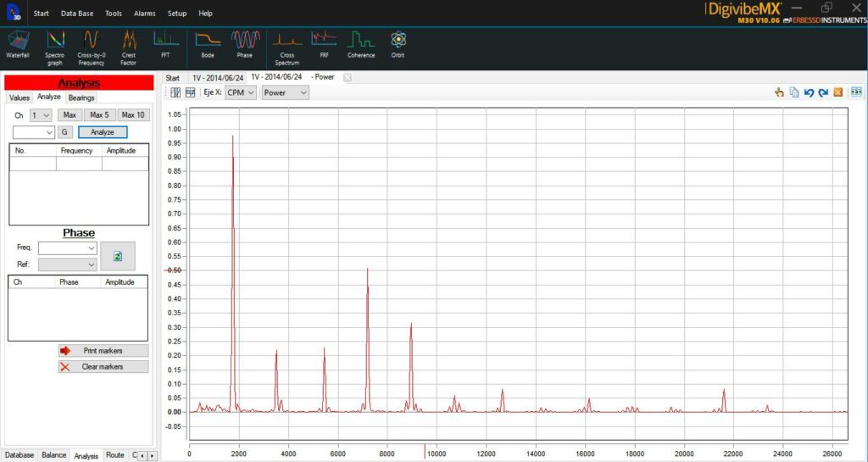Click the rightmost chart toolbar icon
The image size is (868, 462).
pyautogui.click(x=856, y=92)
